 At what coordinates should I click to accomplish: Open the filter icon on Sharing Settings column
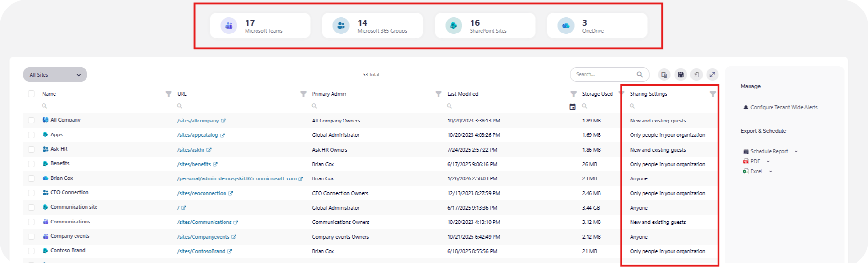pos(712,94)
